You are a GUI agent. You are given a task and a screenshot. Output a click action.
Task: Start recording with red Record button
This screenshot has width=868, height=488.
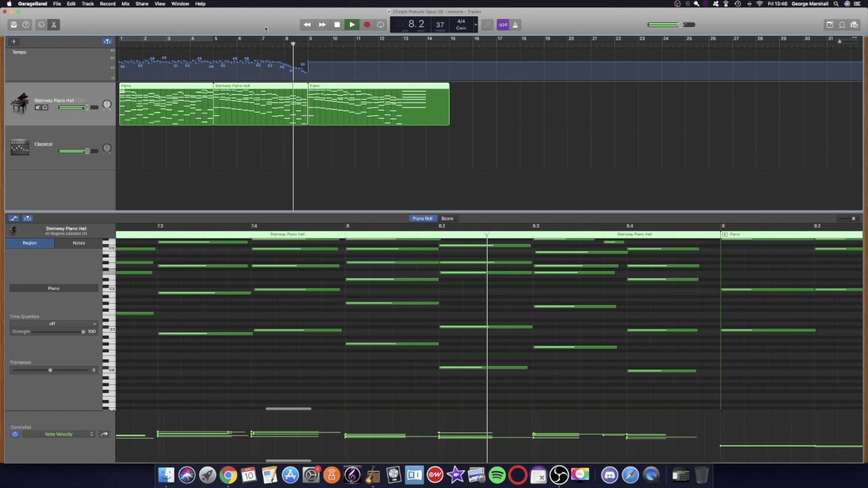pyautogui.click(x=367, y=24)
